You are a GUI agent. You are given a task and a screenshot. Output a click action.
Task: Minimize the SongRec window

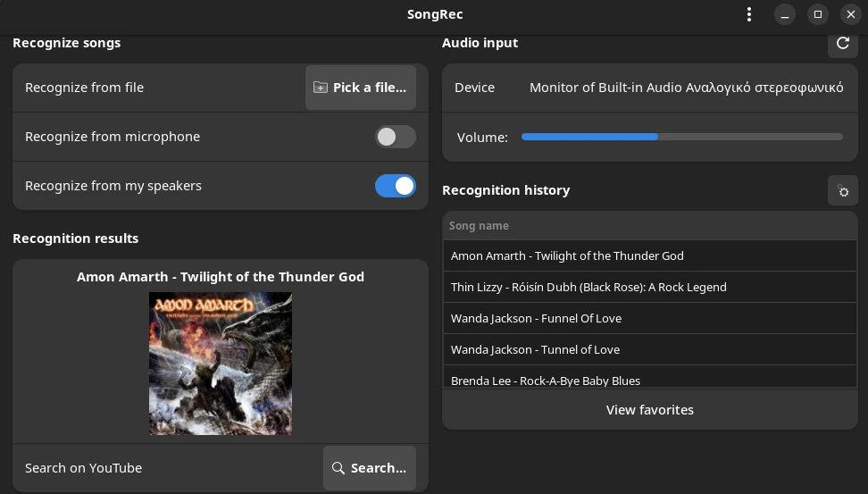[784, 14]
